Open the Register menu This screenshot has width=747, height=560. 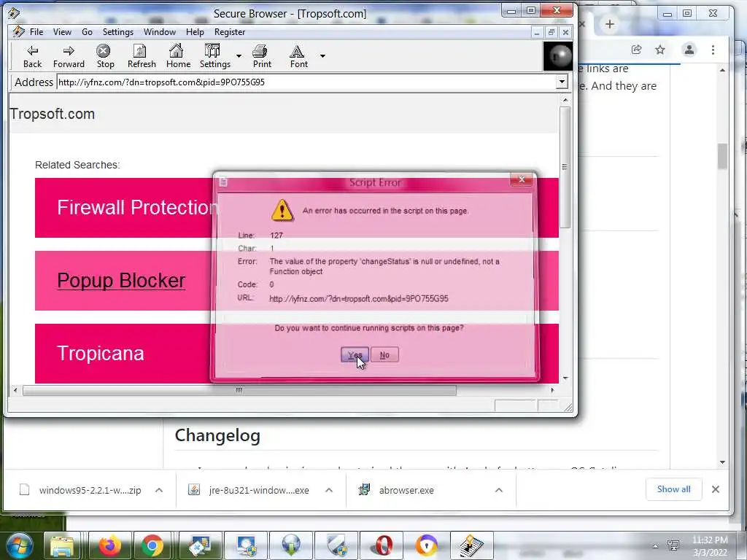[230, 32]
